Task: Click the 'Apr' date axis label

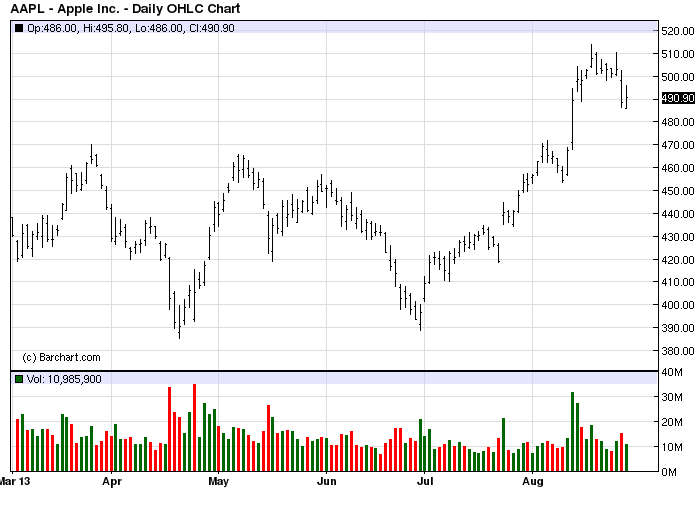Action: (x=112, y=482)
